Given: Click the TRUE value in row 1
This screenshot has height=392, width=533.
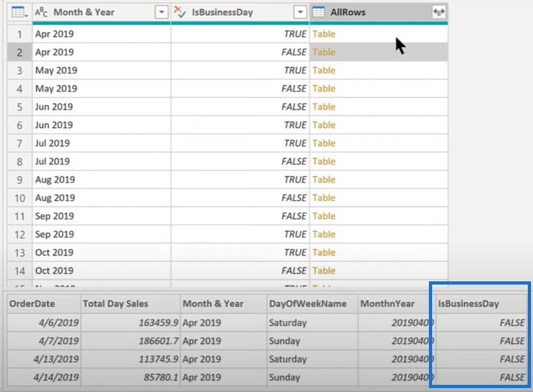Looking at the screenshot, I should [x=295, y=34].
